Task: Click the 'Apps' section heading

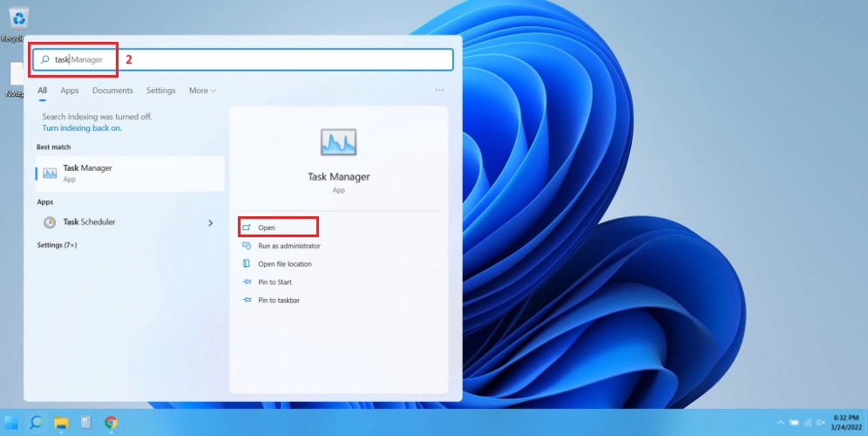Action: click(45, 202)
